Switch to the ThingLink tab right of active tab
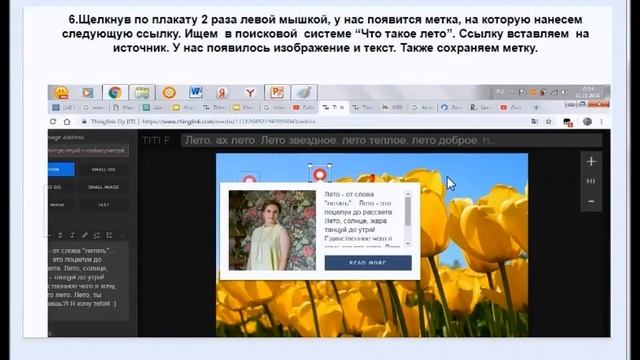 tap(363, 107)
